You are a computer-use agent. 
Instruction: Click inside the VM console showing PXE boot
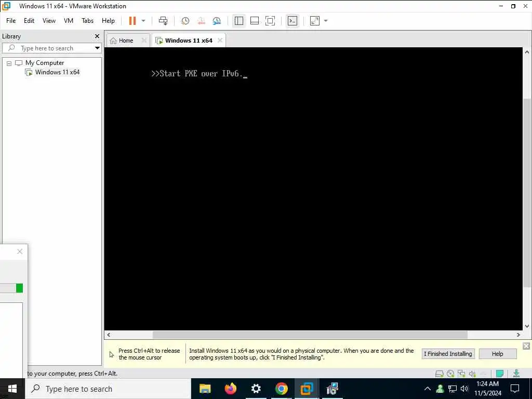[x=313, y=189]
